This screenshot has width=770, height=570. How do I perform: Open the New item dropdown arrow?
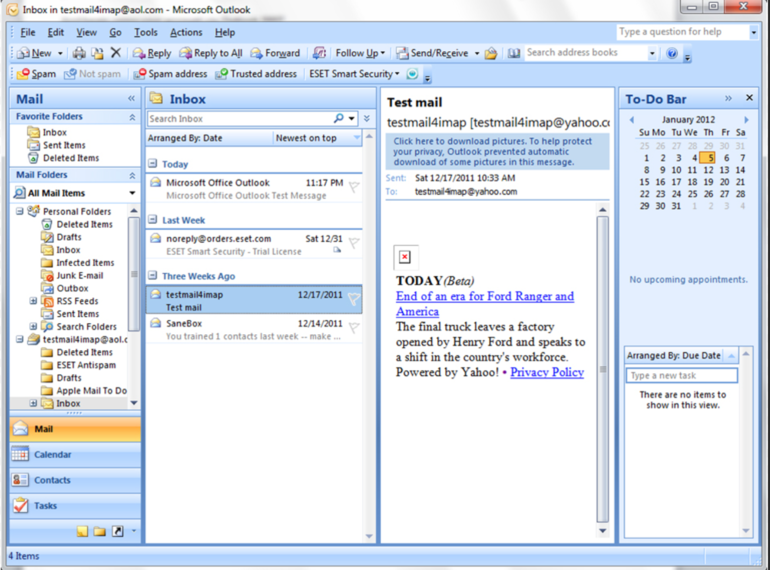pos(60,53)
